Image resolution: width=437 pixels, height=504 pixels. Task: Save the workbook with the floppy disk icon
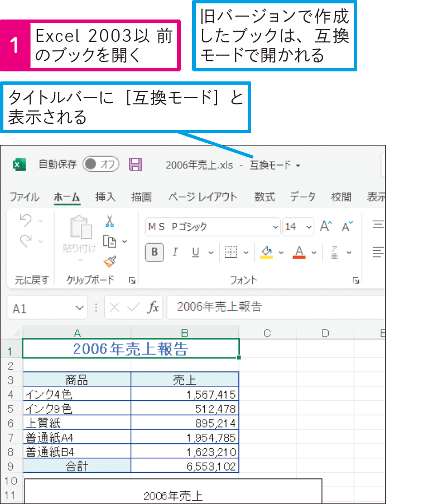pos(135,164)
